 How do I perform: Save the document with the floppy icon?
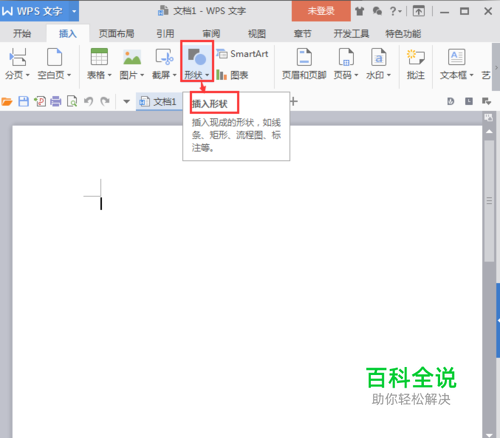(23, 101)
